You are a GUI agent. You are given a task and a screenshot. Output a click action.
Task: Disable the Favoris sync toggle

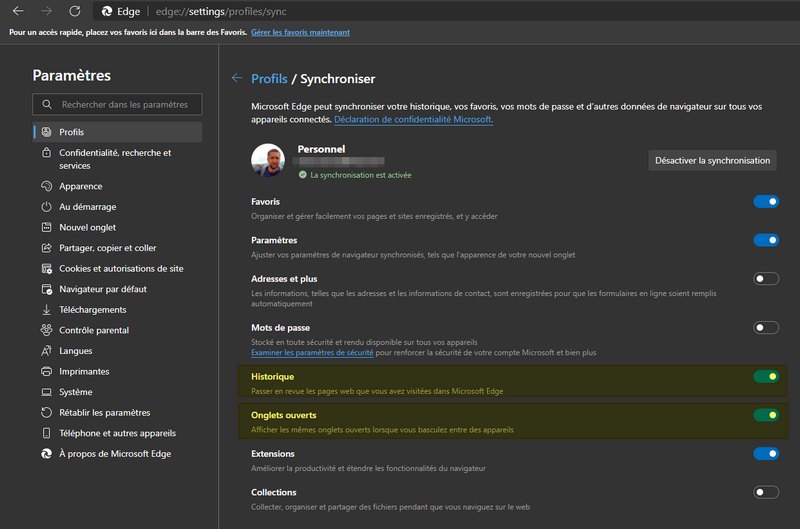tap(766, 202)
